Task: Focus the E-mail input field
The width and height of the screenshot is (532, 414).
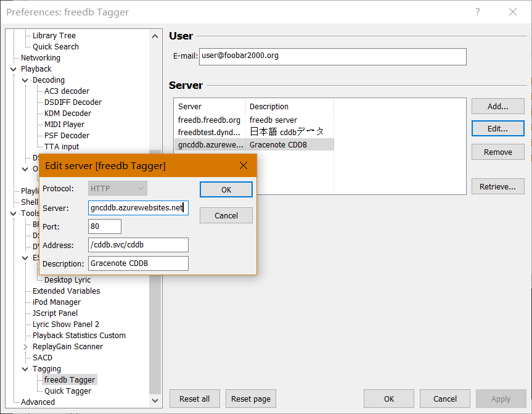Action: click(332, 56)
